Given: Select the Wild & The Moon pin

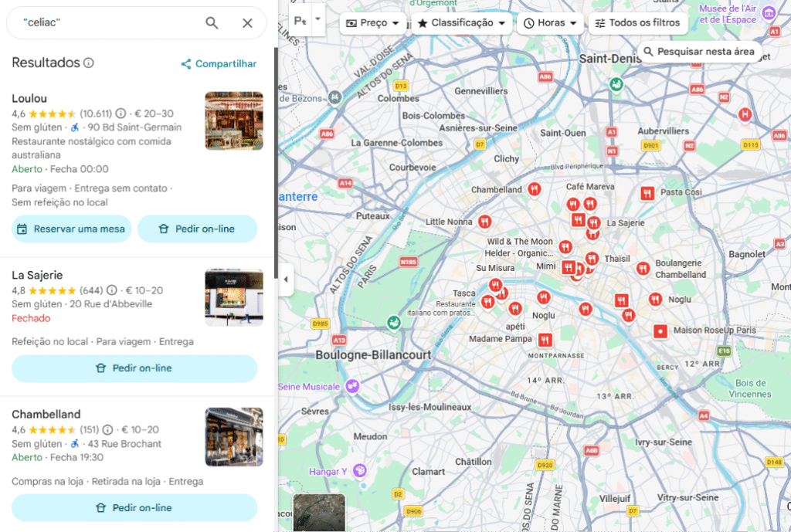Looking at the screenshot, I should click(x=565, y=246).
